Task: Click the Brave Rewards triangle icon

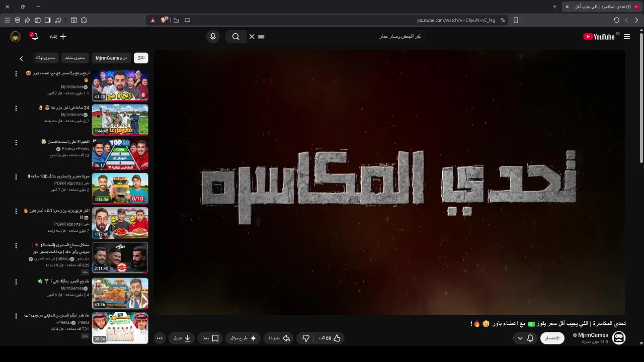Action: coord(153,20)
